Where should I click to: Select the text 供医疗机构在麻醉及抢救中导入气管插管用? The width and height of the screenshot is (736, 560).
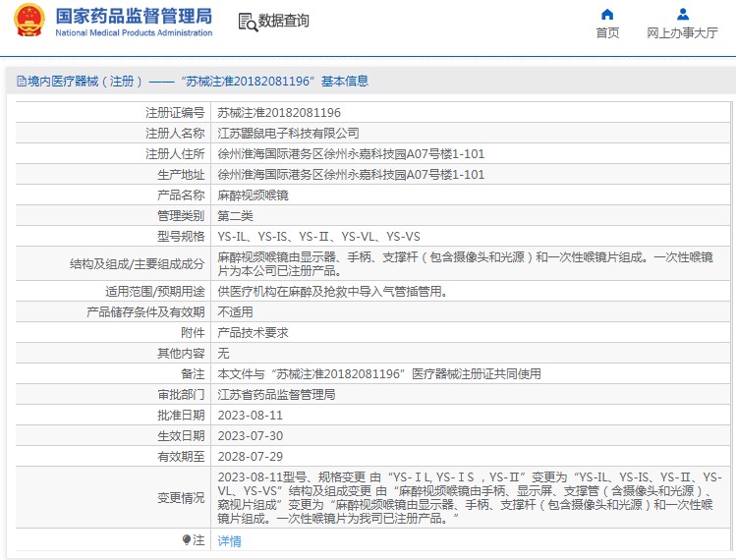332,292
